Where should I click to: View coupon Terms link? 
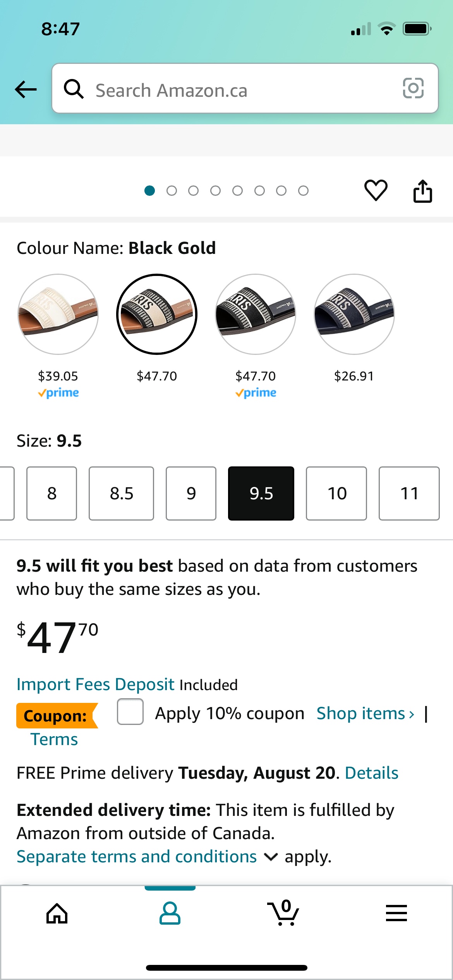[54, 739]
